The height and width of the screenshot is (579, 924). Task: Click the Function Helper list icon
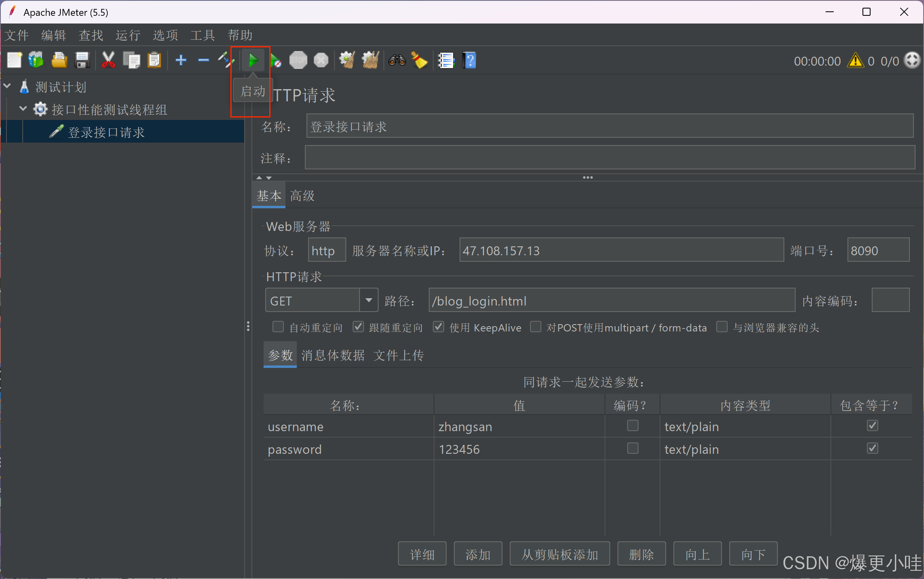pyautogui.click(x=446, y=61)
